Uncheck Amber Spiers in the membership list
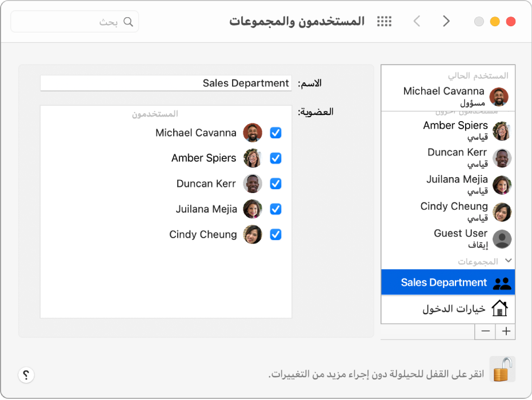The image size is (532, 400). (275, 158)
